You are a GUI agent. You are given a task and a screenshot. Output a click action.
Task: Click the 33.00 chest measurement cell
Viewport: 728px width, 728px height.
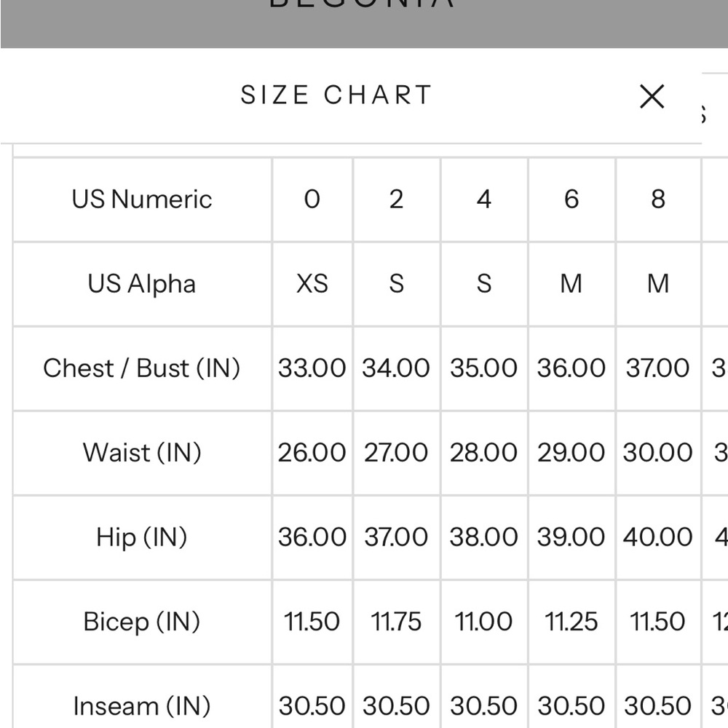(x=312, y=368)
